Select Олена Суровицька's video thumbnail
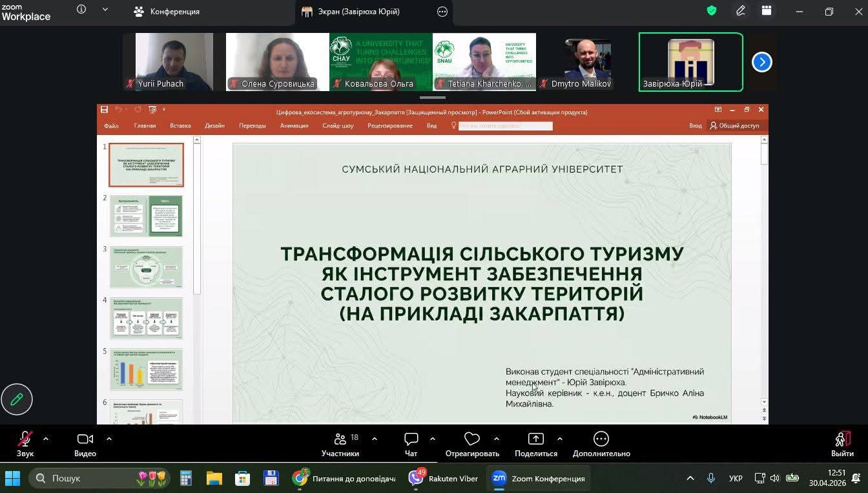Viewport: 868px width, 493px height. pyautogui.click(x=278, y=62)
